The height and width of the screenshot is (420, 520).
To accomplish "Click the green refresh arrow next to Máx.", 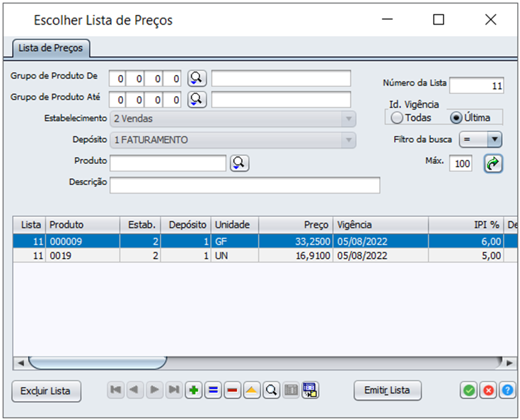I will (x=493, y=163).
